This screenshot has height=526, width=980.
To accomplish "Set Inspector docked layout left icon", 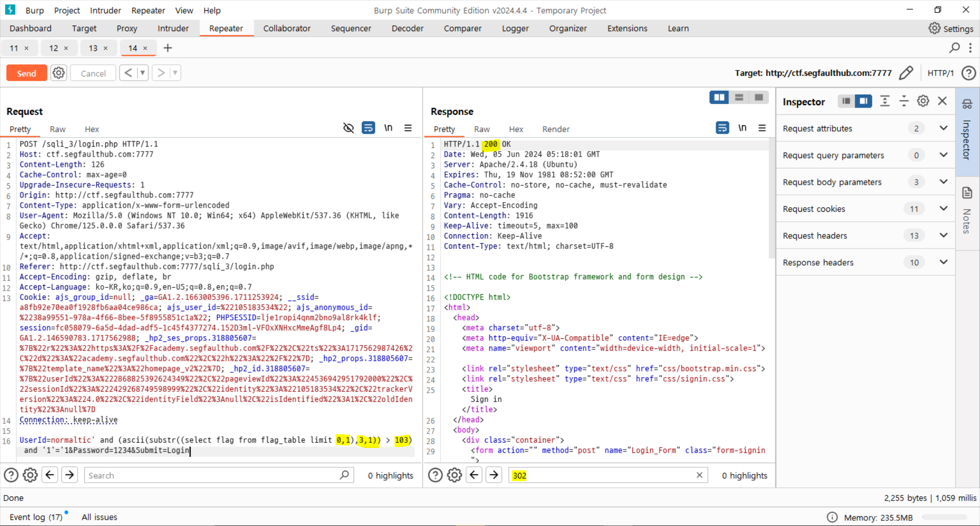I will point(846,101).
